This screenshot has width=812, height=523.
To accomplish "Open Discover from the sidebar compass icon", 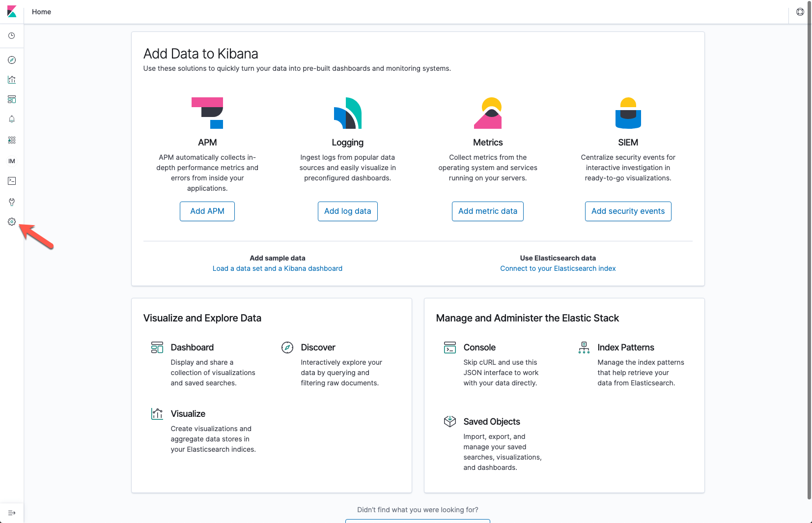I will pos(12,60).
